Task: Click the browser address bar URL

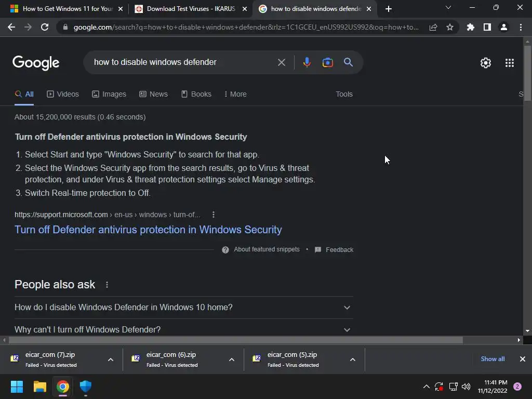Action: click(x=246, y=27)
